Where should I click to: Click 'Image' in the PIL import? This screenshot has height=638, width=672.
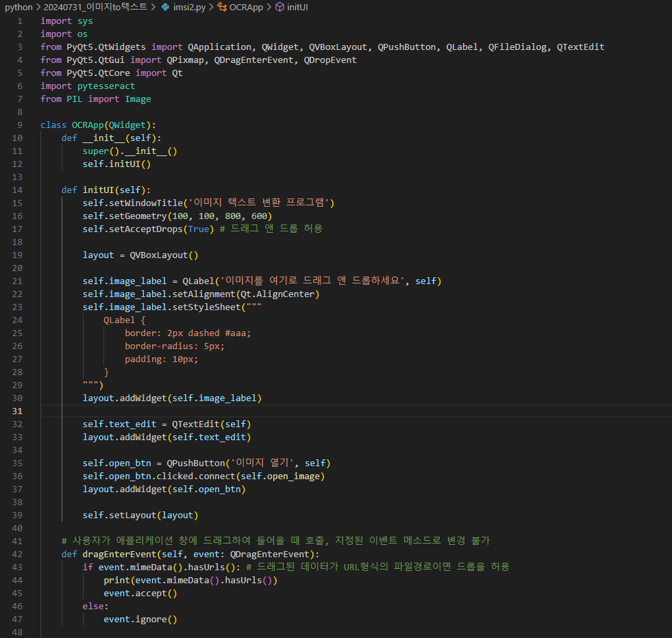[x=138, y=99]
